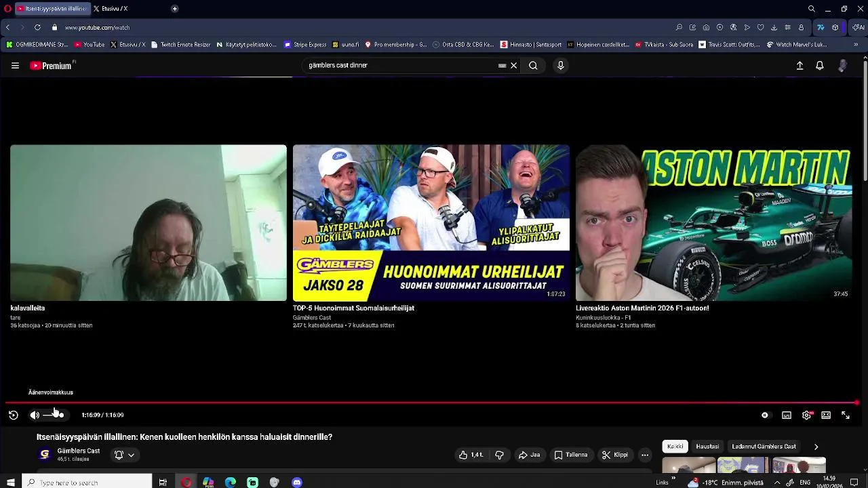Open the player settings gear
Viewport: 868px width, 488px height.
coord(806,415)
